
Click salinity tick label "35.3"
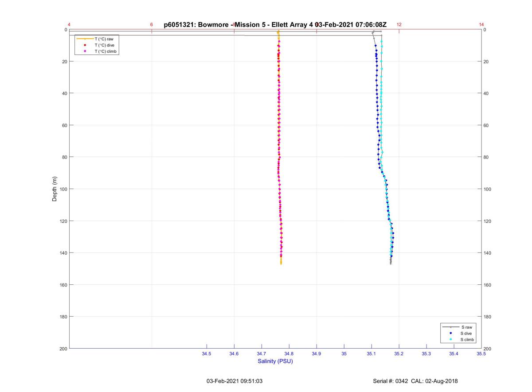[426, 353]
